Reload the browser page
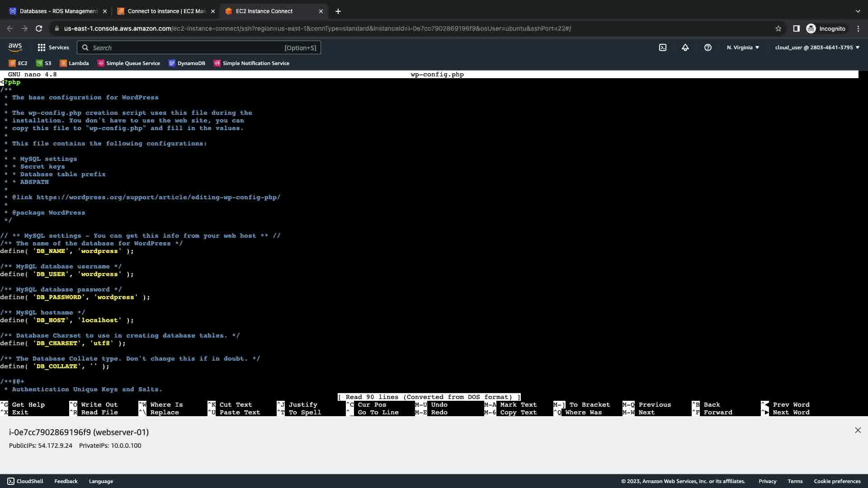This screenshot has height=488, width=868. [39, 28]
